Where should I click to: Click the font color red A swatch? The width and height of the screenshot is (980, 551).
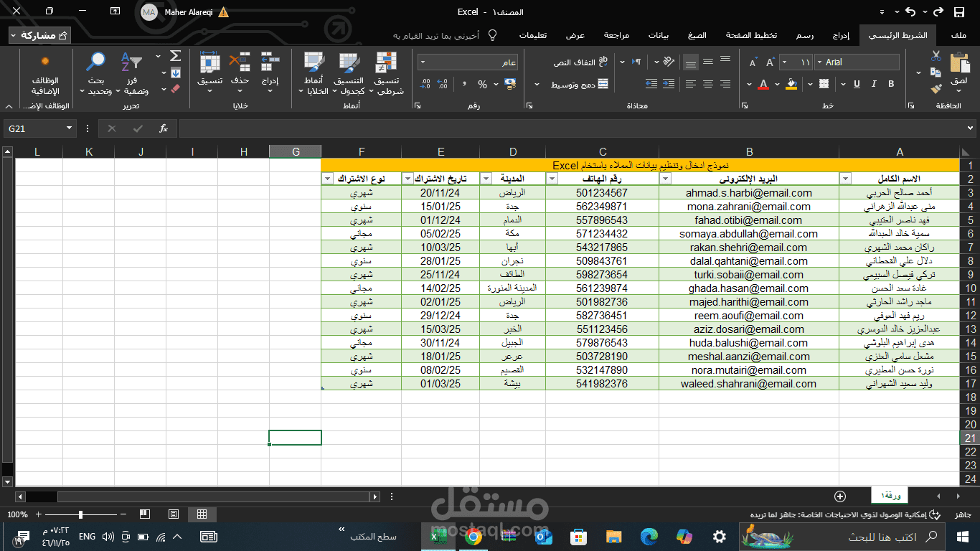tap(763, 85)
